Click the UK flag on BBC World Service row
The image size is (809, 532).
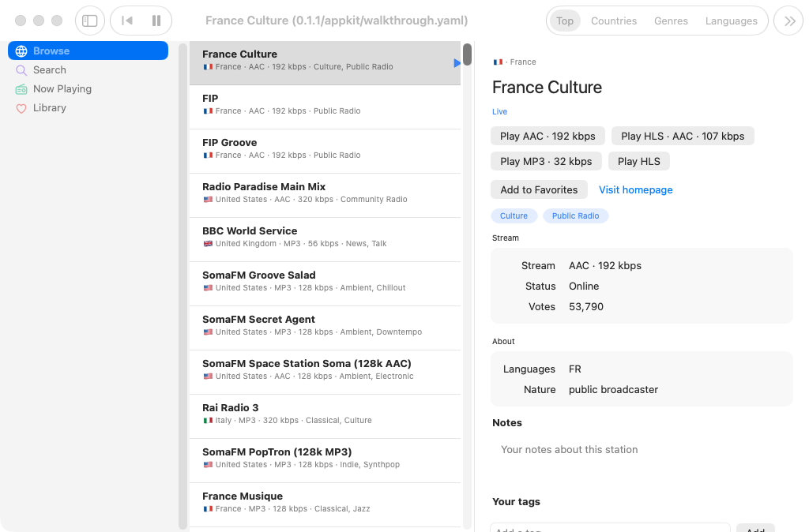coord(208,244)
